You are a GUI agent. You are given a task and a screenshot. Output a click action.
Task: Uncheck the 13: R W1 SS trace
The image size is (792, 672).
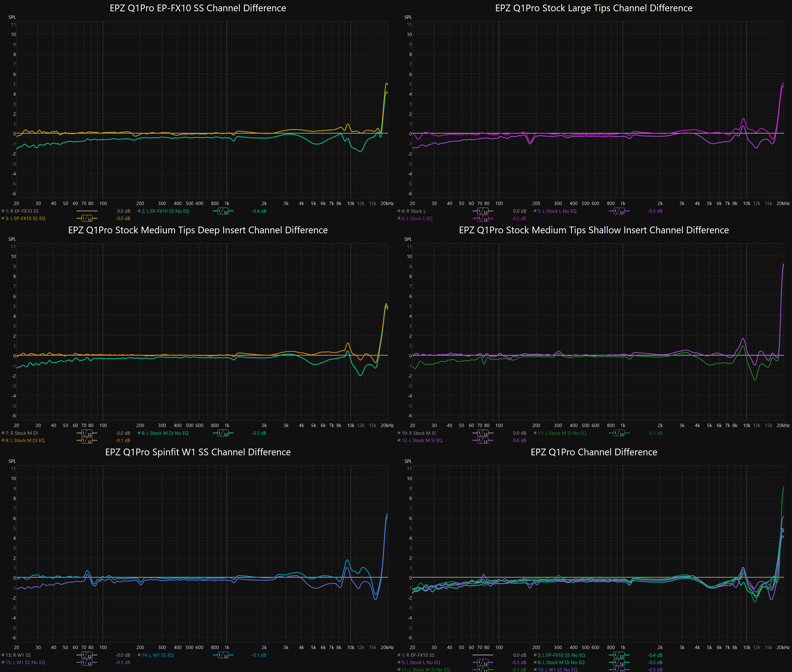tap(3, 655)
